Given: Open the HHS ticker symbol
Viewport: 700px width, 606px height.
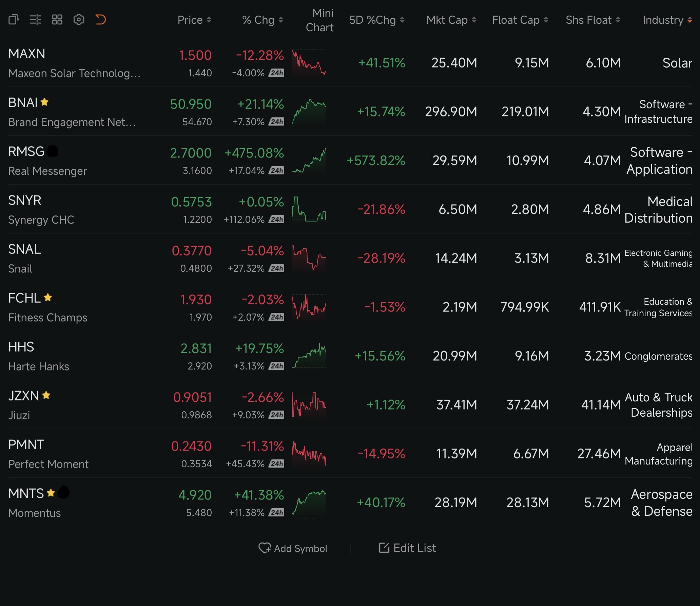Looking at the screenshot, I should click(21, 347).
